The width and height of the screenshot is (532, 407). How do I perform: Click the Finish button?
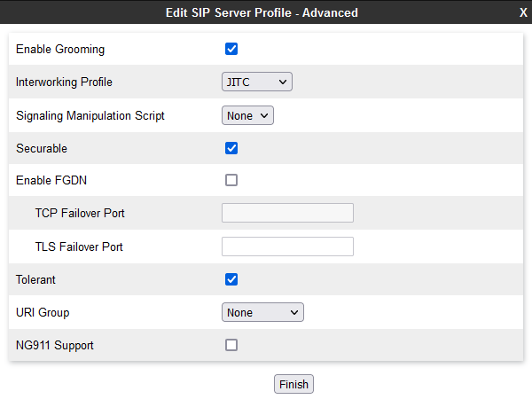[x=293, y=384]
